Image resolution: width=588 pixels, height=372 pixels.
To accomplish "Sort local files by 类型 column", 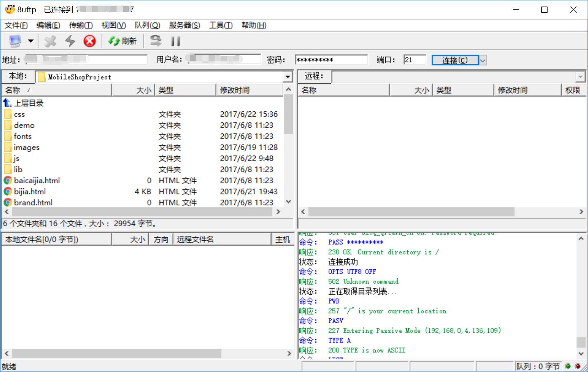I will (185, 90).
